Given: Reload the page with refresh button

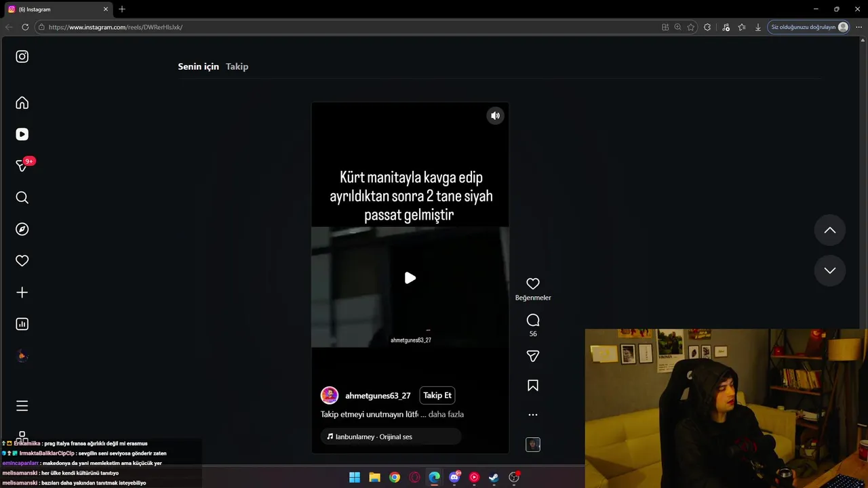Looking at the screenshot, I should [x=25, y=27].
